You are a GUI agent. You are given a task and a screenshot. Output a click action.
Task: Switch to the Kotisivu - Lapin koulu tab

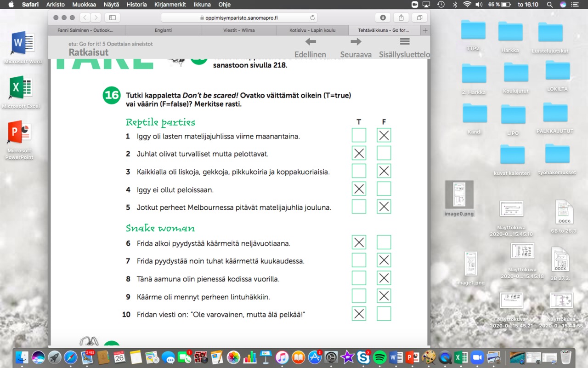(x=312, y=30)
